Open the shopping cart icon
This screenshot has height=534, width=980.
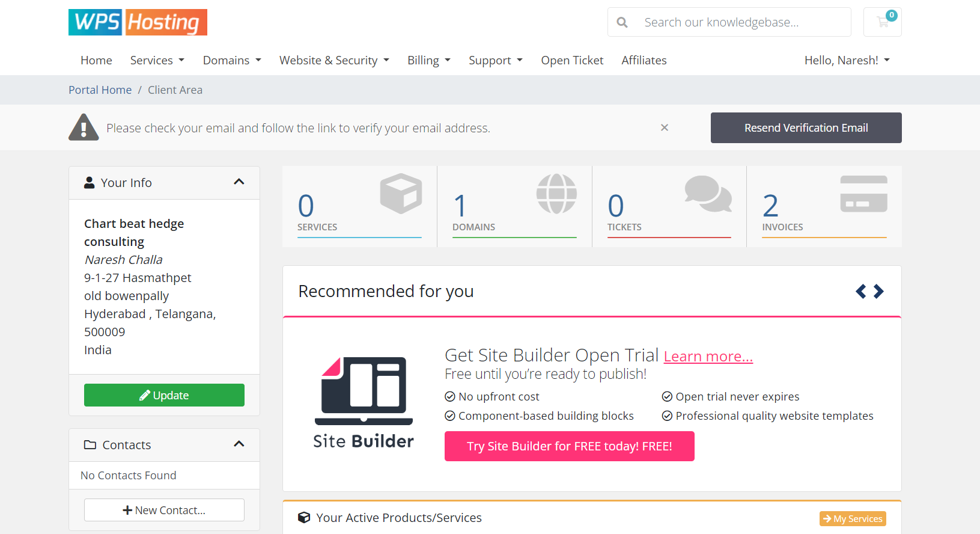click(x=882, y=22)
